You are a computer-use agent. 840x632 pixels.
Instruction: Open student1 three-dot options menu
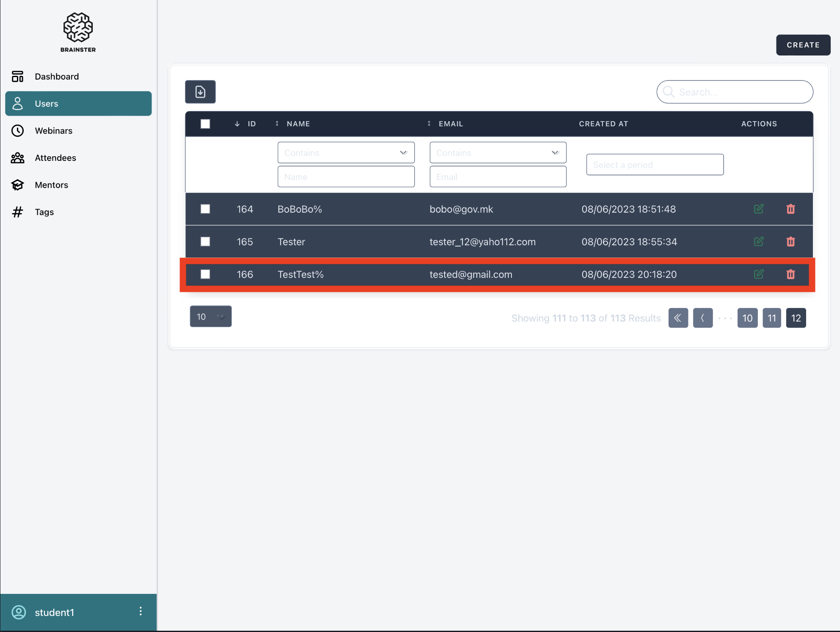[x=141, y=611]
